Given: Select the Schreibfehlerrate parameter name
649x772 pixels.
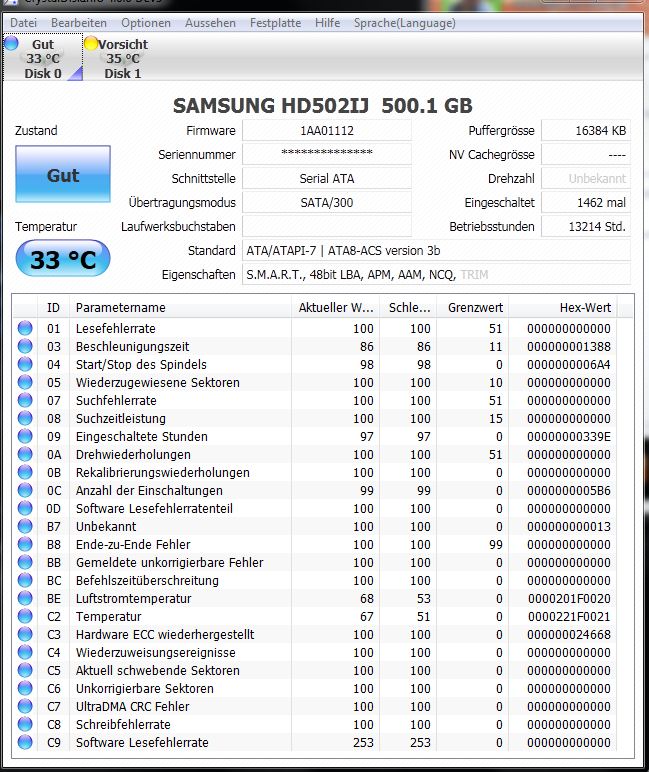Looking at the screenshot, I should (x=123, y=724).
